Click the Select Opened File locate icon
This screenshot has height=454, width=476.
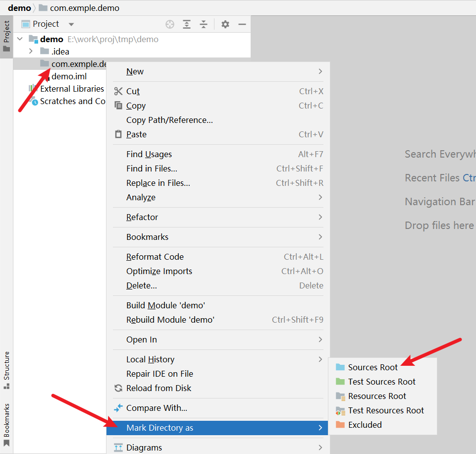pyautogui.click(x=170, y=24)
